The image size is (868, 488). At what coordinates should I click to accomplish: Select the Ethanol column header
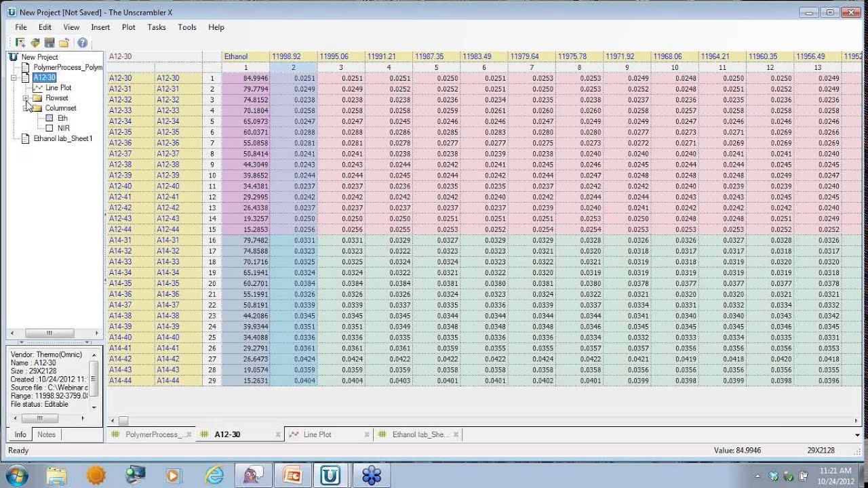tap(245, 56)
